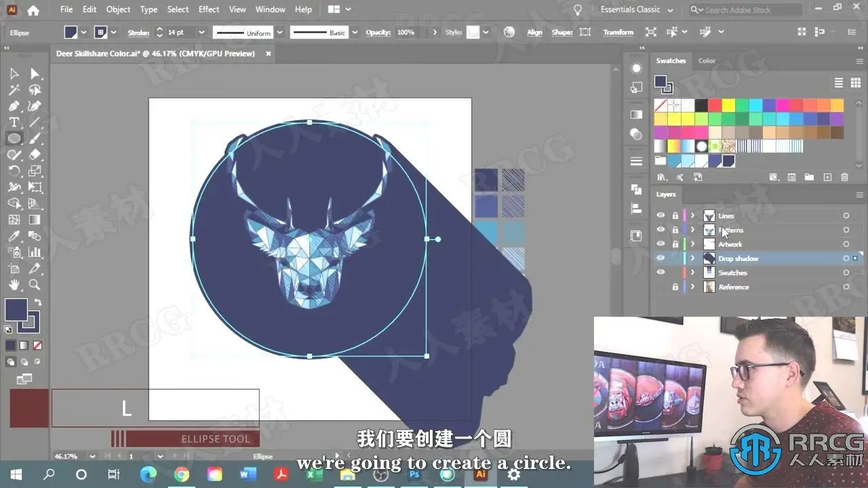Viewport: 868px width, 488px height.
Task: Hide the Patterns layer
Action: [660, 230]
